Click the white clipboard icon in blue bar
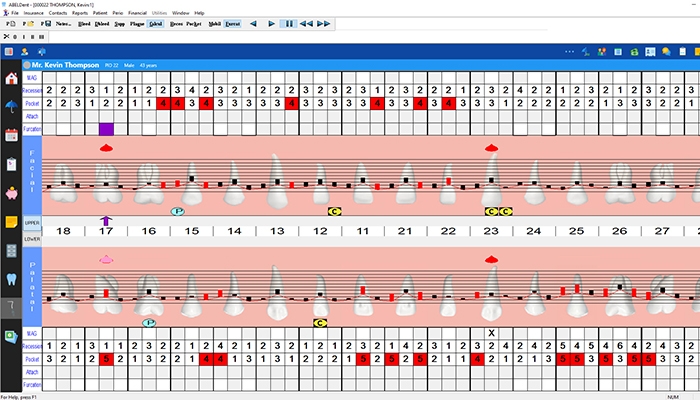 tap(683, 52)
